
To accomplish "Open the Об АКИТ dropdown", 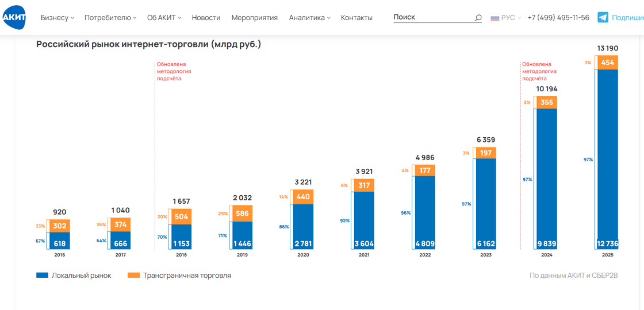I will pos(164,18).
